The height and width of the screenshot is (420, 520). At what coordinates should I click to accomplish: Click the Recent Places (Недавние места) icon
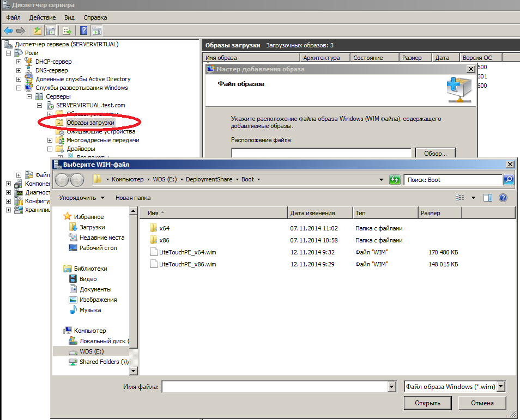(73, 238)
